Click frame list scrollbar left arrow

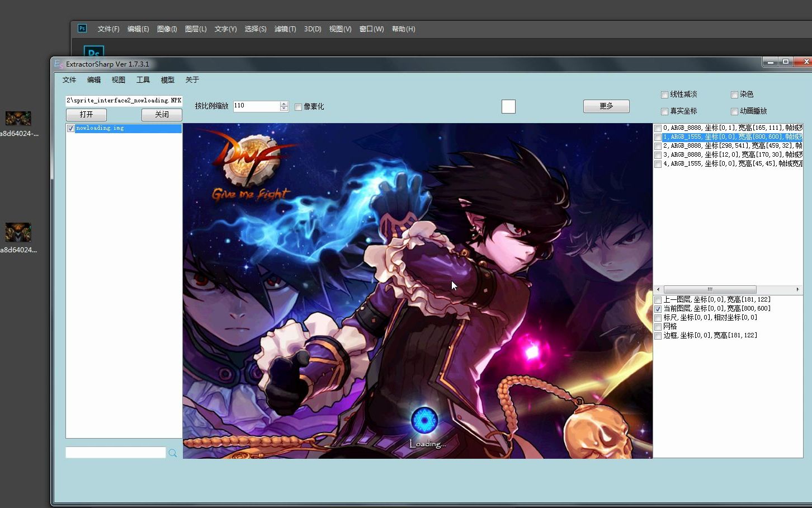[658, 289]
